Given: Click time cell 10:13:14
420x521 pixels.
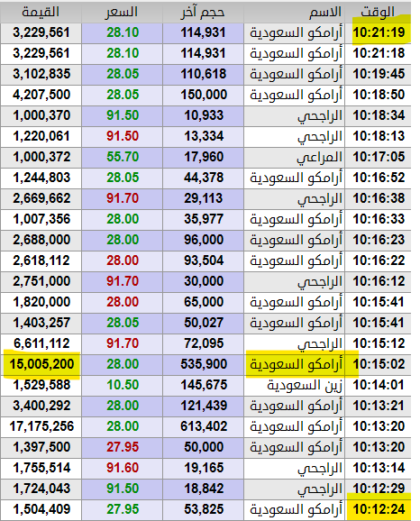Looking at the screenshot, I should pos(379,468).
